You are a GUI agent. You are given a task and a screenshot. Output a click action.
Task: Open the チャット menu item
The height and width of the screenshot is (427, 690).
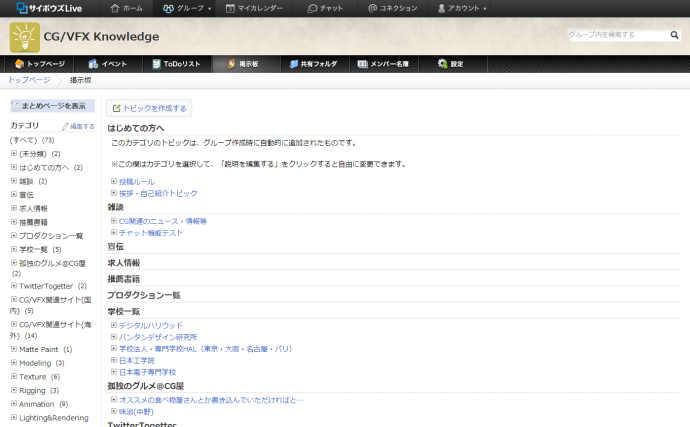pos(325,8)
